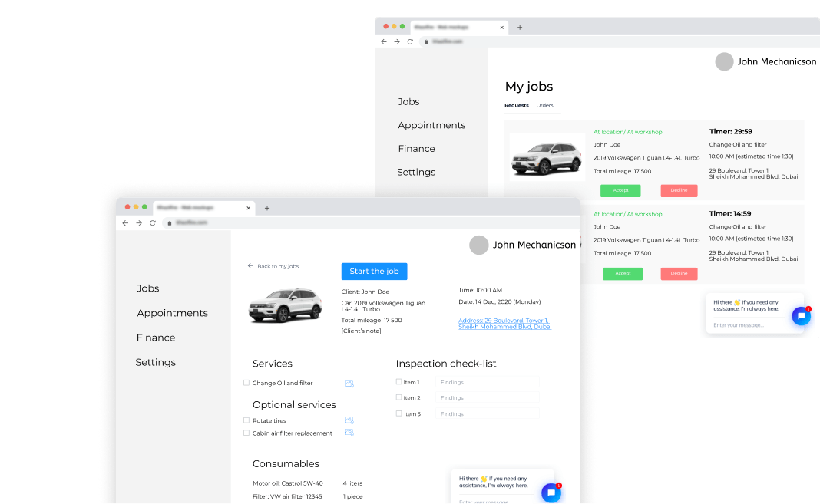The image size is (820, 504).
Task: Tick the Rotate tires optional service
Action: (246, 420)
